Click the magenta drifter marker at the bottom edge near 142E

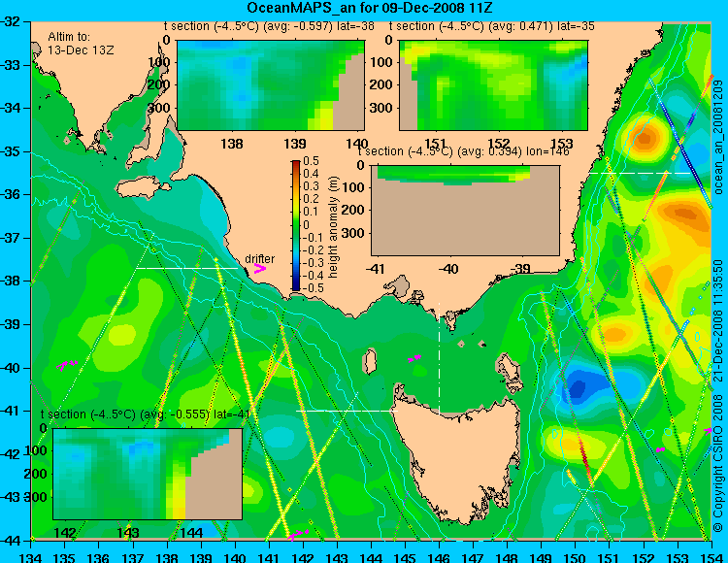[298, 534]
